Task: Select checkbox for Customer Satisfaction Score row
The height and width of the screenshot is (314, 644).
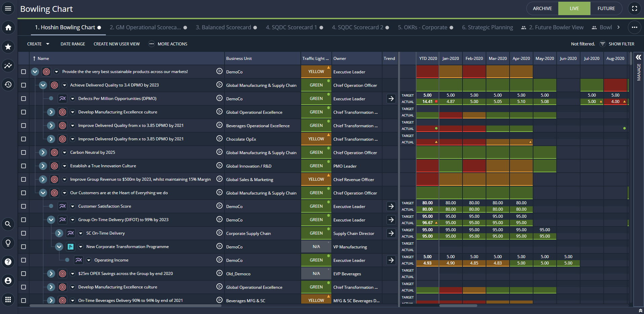Action: (x=24, y=206)
